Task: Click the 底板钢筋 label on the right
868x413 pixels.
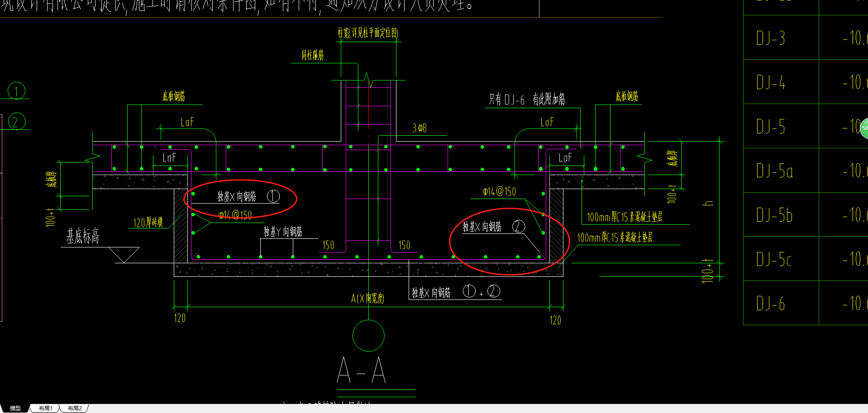Action: tap(627, 96)
